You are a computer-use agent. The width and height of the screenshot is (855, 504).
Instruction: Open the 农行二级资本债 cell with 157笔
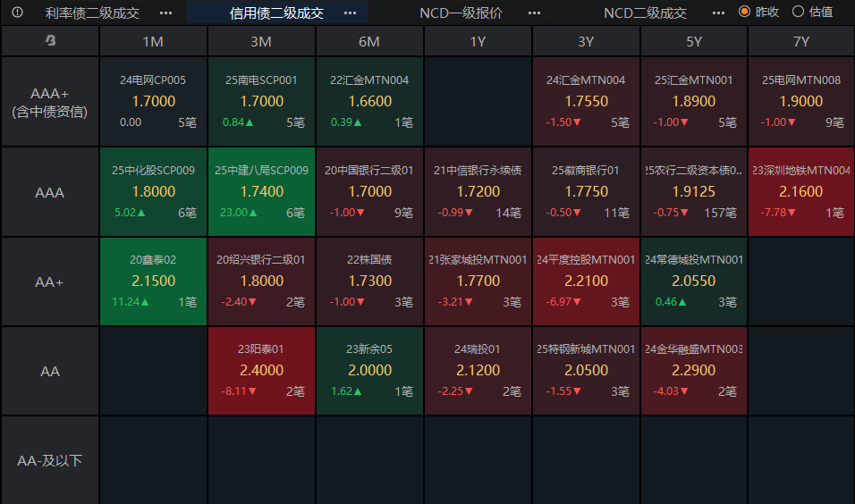pyautogui.click(x=694, y=192)
